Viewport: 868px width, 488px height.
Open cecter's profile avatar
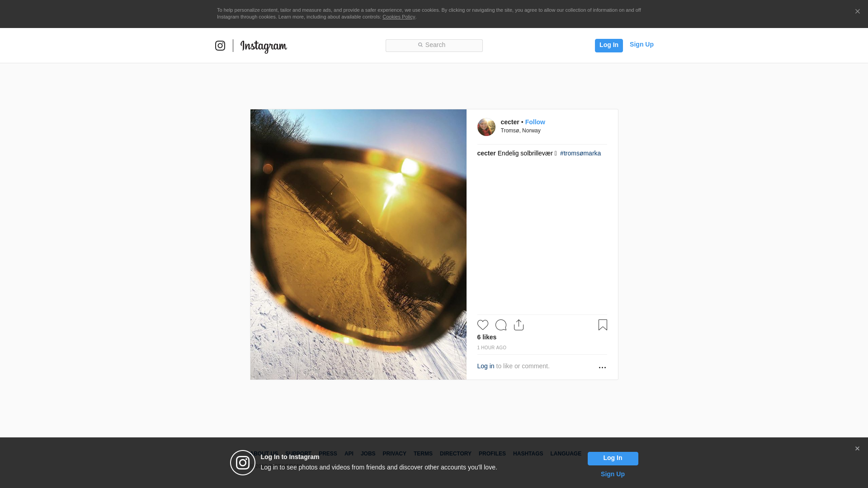(486, 127)
